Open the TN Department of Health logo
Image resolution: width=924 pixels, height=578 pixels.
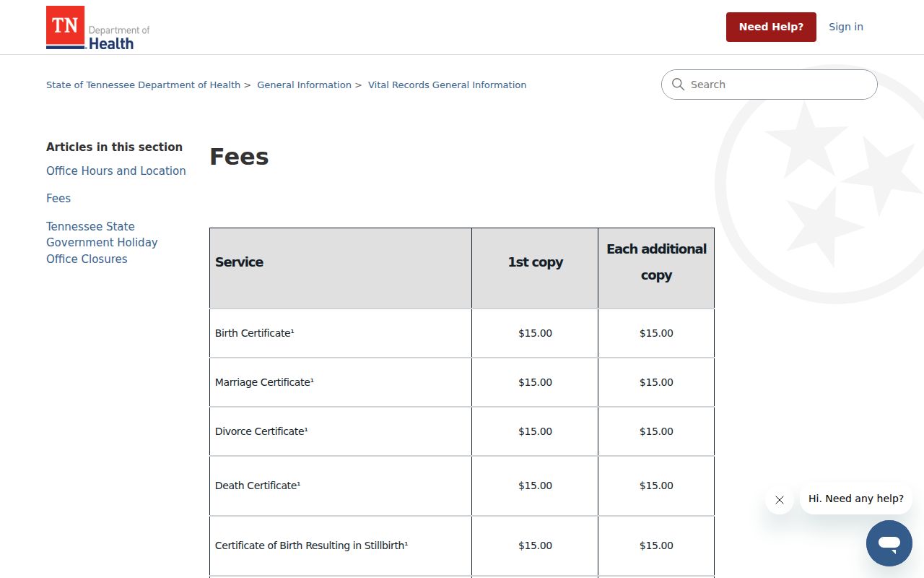[x=98, y=27]
